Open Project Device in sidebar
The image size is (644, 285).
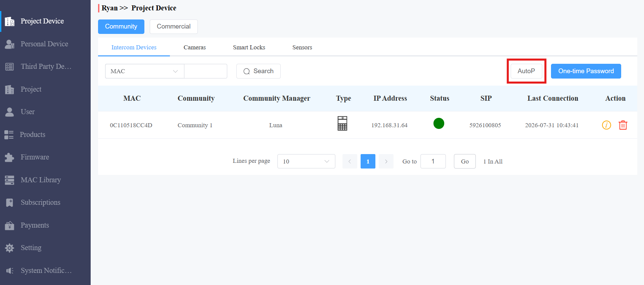[x=42, y=21]
